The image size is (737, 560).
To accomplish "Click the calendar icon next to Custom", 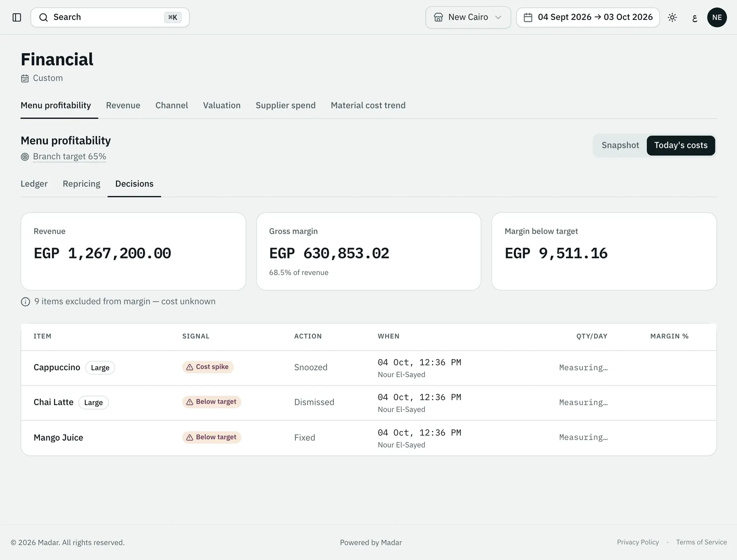I will (x=25, y=79).
